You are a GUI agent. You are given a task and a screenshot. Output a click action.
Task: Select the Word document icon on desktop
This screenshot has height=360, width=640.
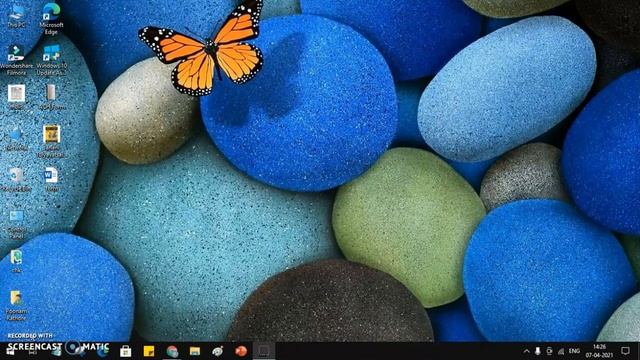[51, 179]
